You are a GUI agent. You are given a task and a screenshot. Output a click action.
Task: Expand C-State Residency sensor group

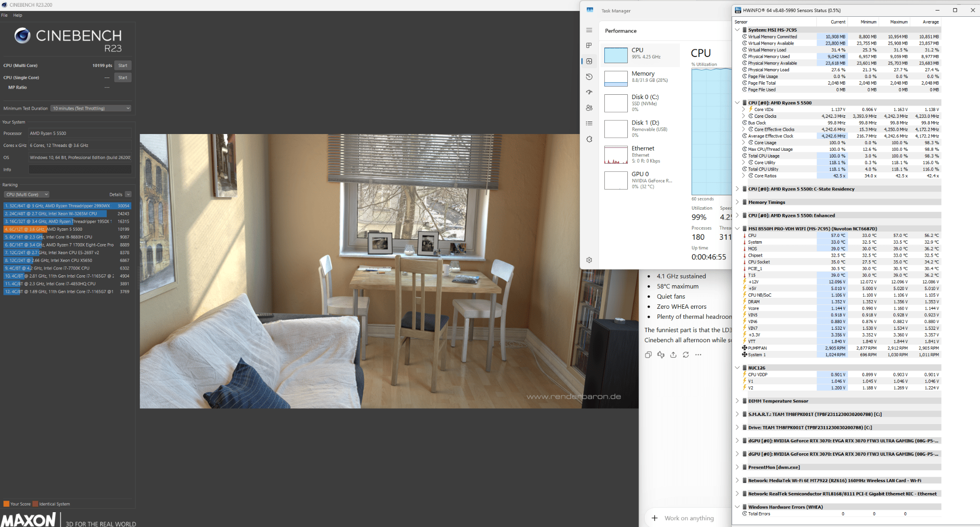[737, 189]
